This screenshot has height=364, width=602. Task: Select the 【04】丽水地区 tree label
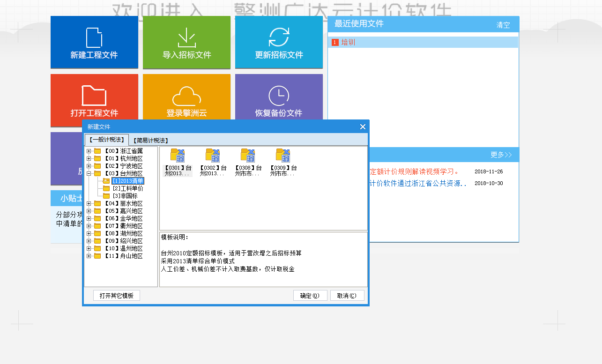(122, 204)
